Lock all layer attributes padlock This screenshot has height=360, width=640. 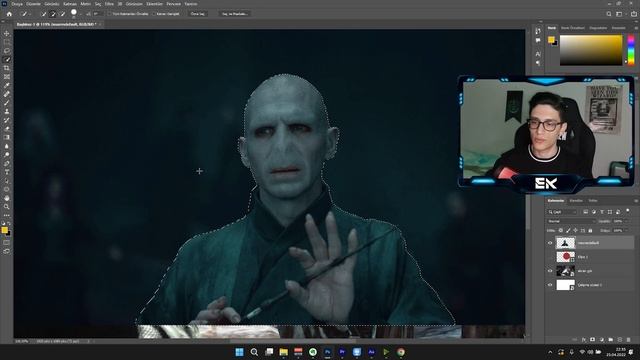(x=590, y=231)
